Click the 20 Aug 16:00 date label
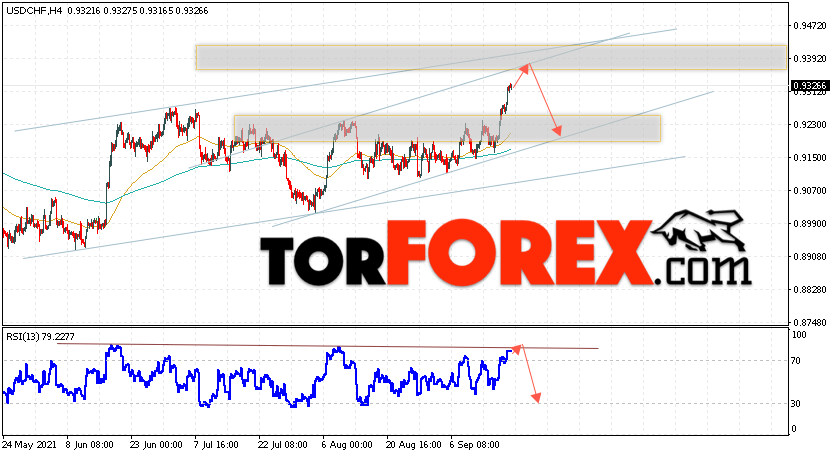The width and height of the screenshot is (834, 456). pos(414,445)
